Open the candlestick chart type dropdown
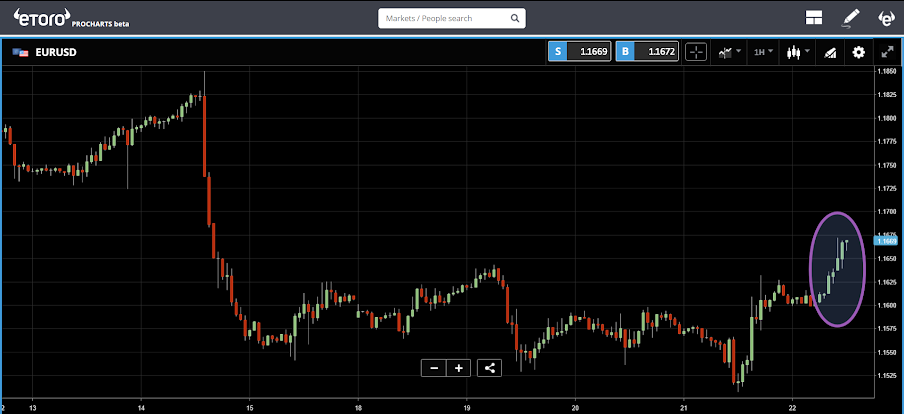The image size is (904, 414). point(798,52)
